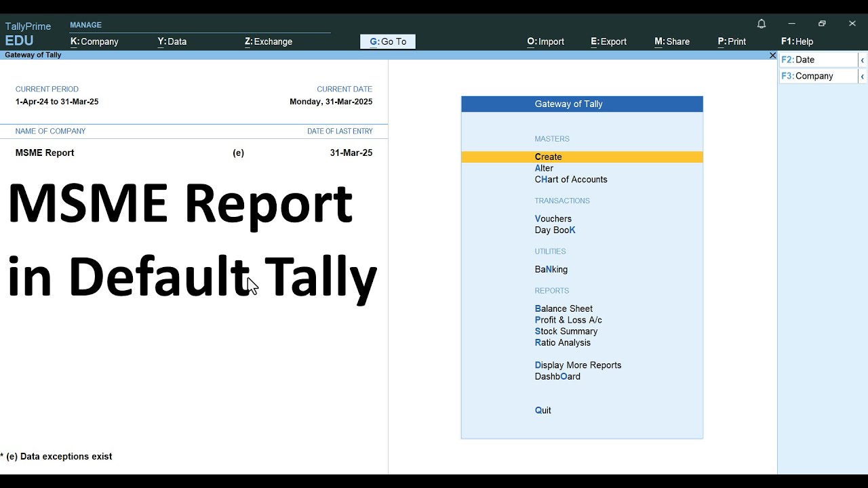Click the Gateway of Tally menu title
Viewport: 868px width, 488px height.
pos(582,104)
